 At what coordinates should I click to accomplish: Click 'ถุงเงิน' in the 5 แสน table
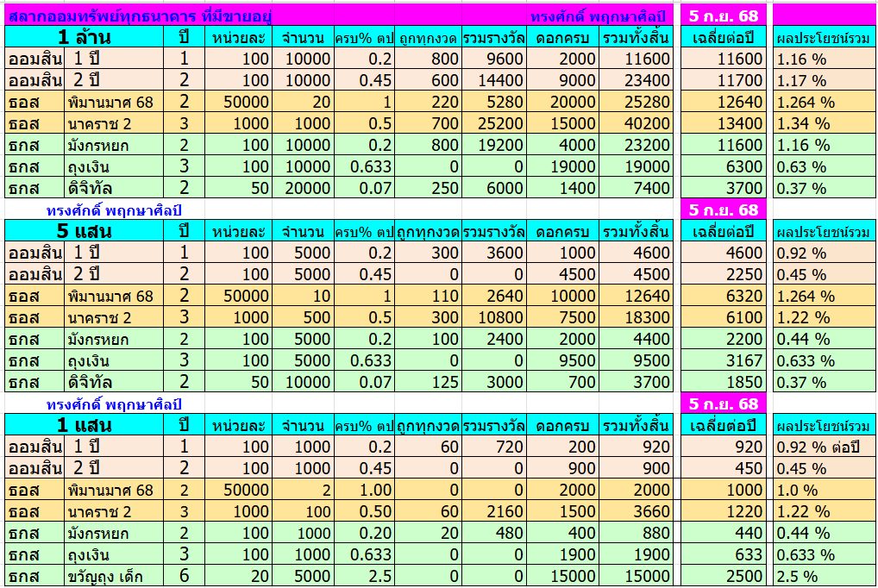pos(114,360)
